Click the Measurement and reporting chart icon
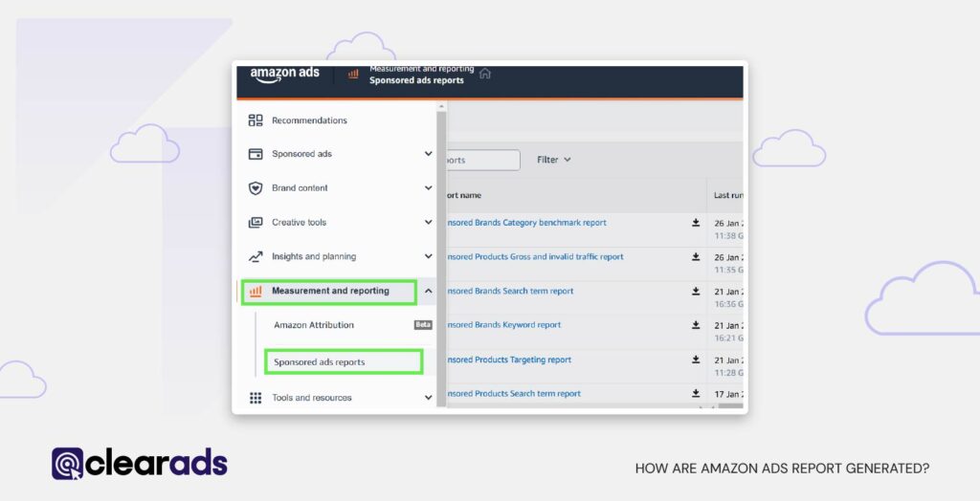This screenshot has width=980, height=501. pos(256,291)
